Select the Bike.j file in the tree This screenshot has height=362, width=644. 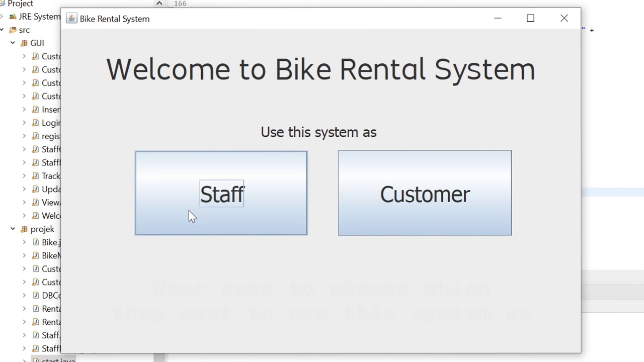pos(51,242)
